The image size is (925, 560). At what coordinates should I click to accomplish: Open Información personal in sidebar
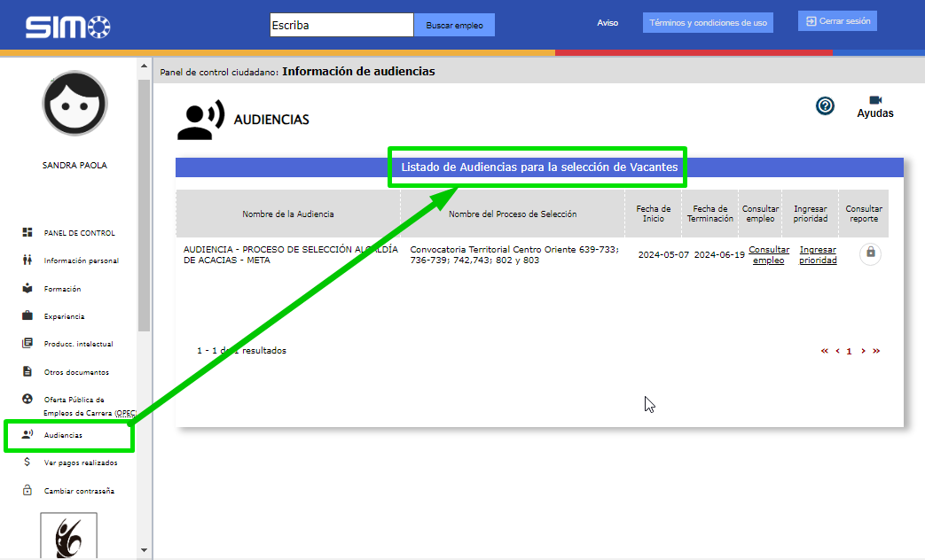click(x=81, y=261)
